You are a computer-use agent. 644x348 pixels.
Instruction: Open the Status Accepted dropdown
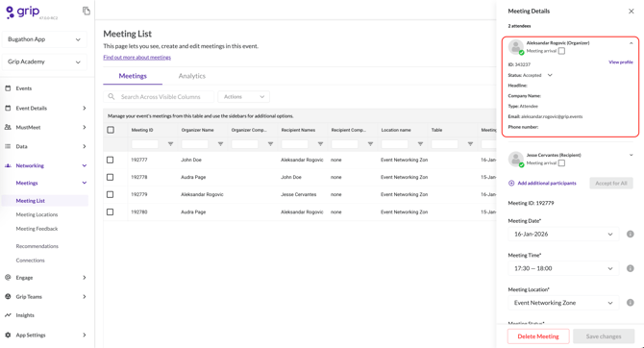pyautogui.click(x=550, y=75)
